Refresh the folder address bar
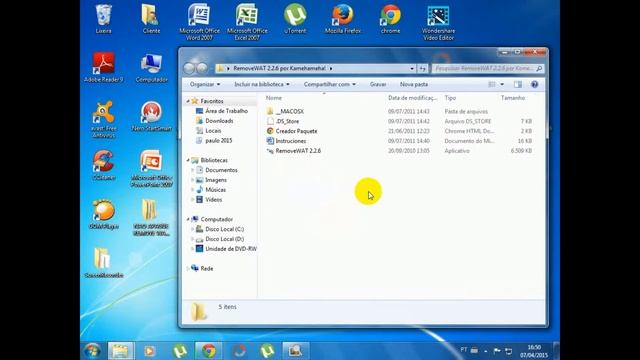This screenshot has width=640, height=360. click(x=422, y=69)
